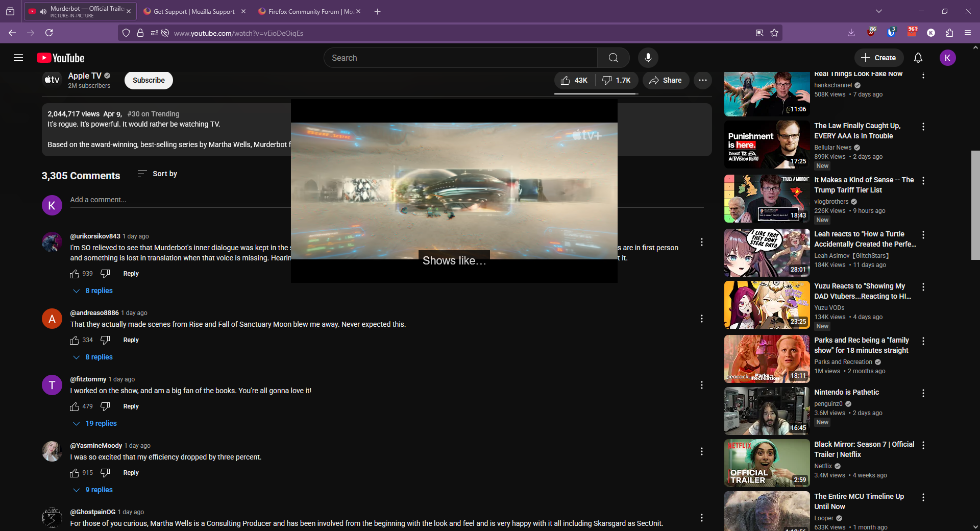Open options menu for @andreaso8886 comment

coord(702,319)
